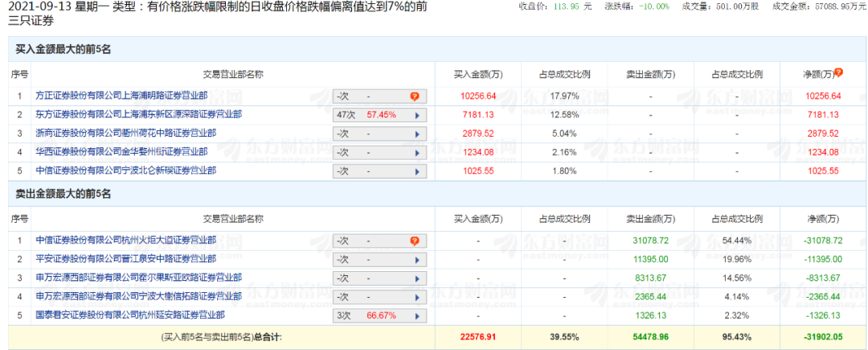Click the orange question icon in 方正证券 row

(x=415, y=97)
